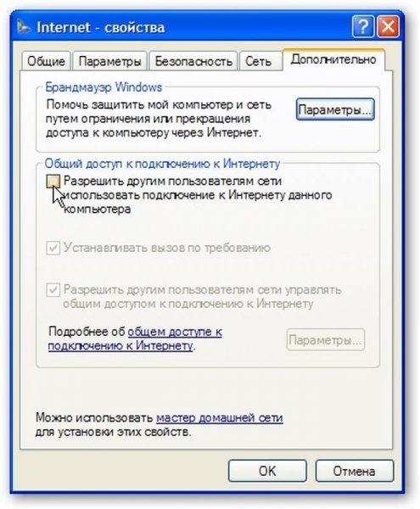The width and height of the screenshot is (420, 509).
Task: Close the Internet properties dialog with X
Action: coord(389,27)
